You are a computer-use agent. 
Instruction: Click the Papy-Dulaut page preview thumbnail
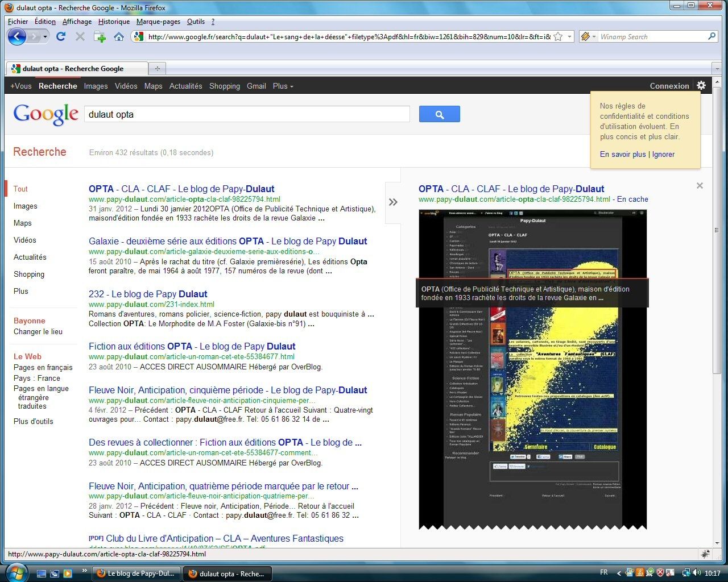pos(533,369)
